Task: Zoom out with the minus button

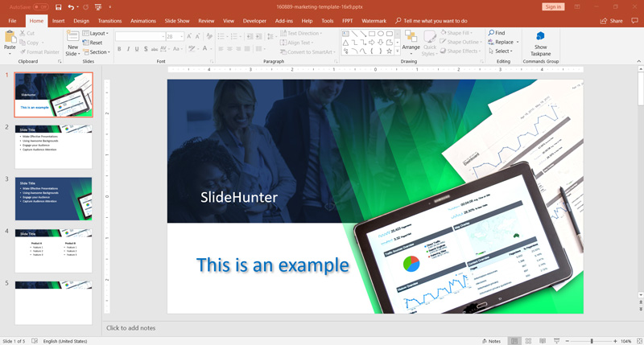Action: coord(568,341)
